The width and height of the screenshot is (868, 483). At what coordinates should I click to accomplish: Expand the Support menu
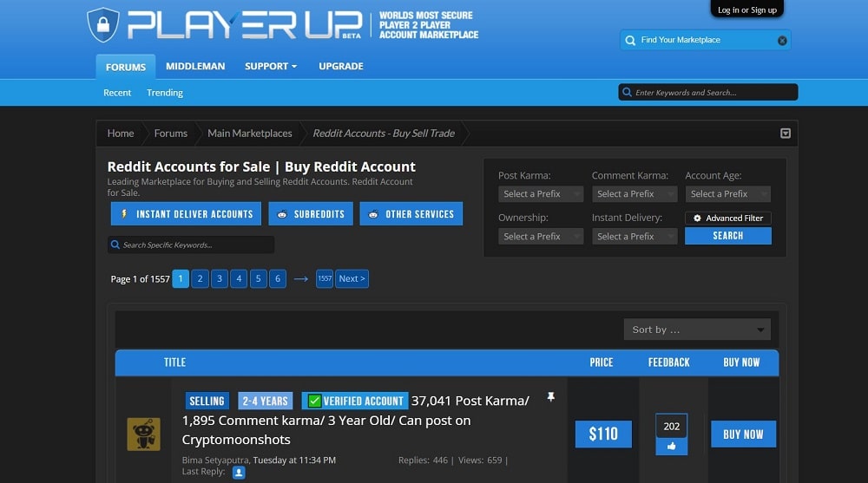coord(271,66)
